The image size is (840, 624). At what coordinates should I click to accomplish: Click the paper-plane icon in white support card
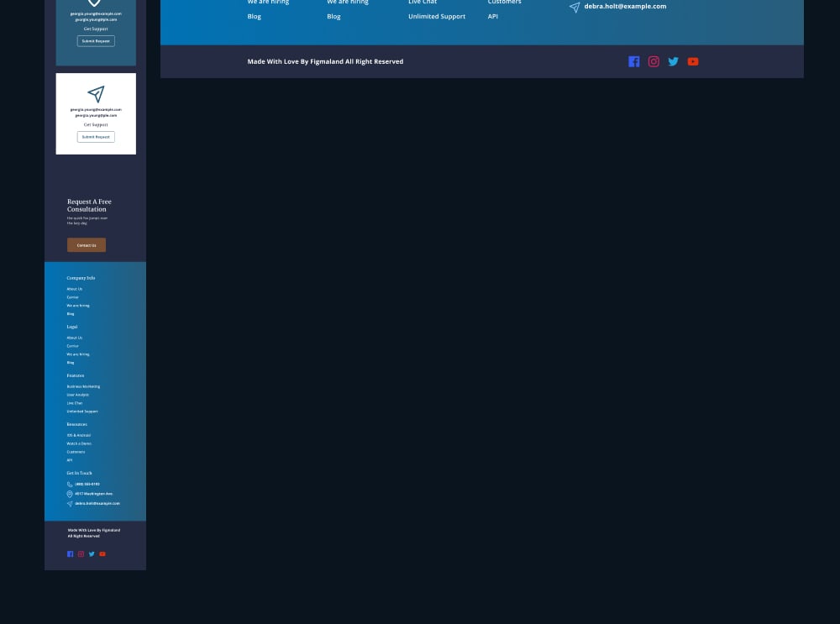(96, 94)
